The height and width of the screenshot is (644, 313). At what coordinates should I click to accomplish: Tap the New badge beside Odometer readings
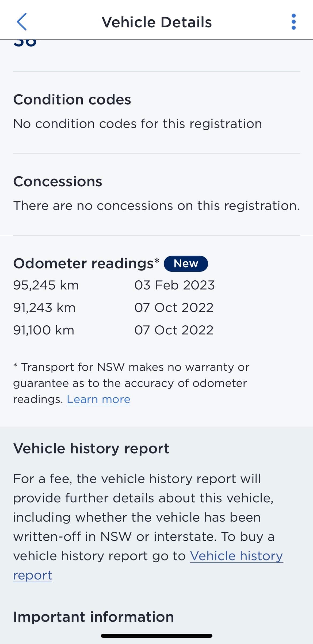pyautogui.click(x=186, y=264)
